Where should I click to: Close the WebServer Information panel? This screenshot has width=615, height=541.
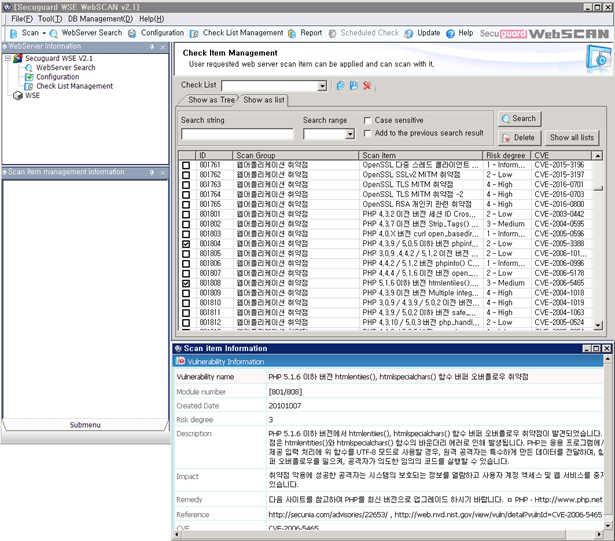coord(163,47)
